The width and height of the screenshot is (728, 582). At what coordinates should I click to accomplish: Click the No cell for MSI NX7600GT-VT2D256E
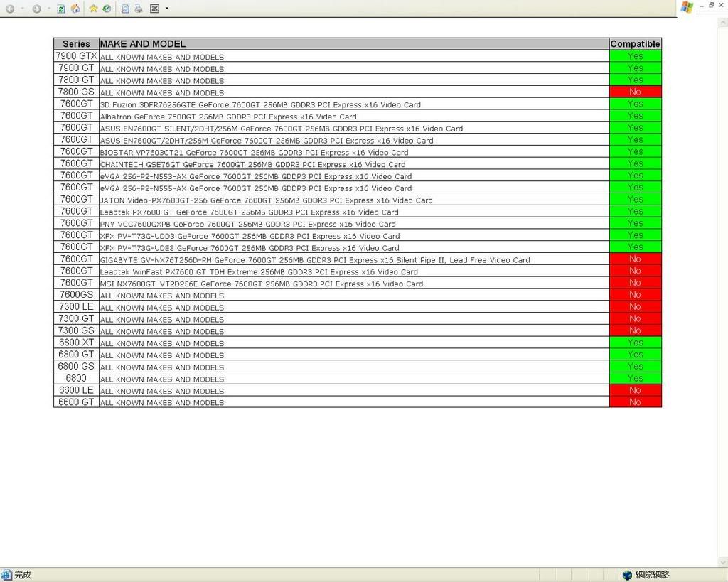635,283
